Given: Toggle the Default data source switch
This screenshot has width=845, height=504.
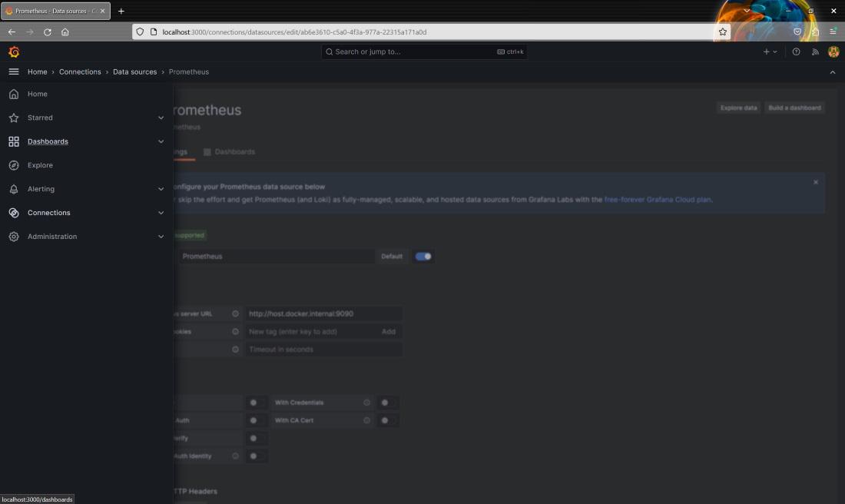Looking at the screenshot, I should (423, 257).
